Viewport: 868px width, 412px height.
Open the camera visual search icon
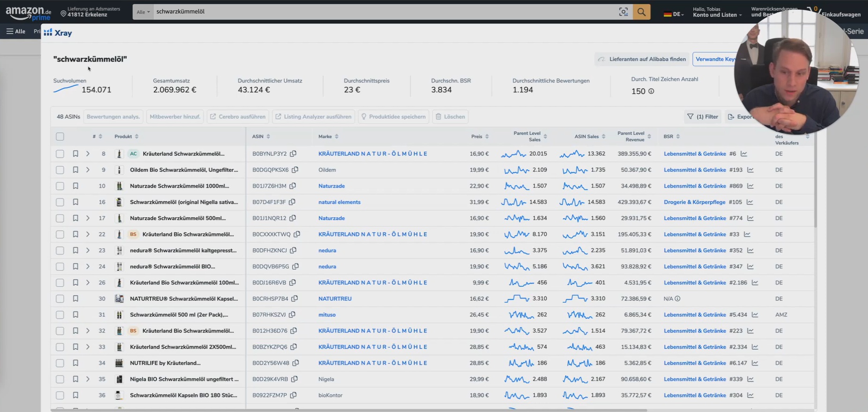tap(623, 12)
